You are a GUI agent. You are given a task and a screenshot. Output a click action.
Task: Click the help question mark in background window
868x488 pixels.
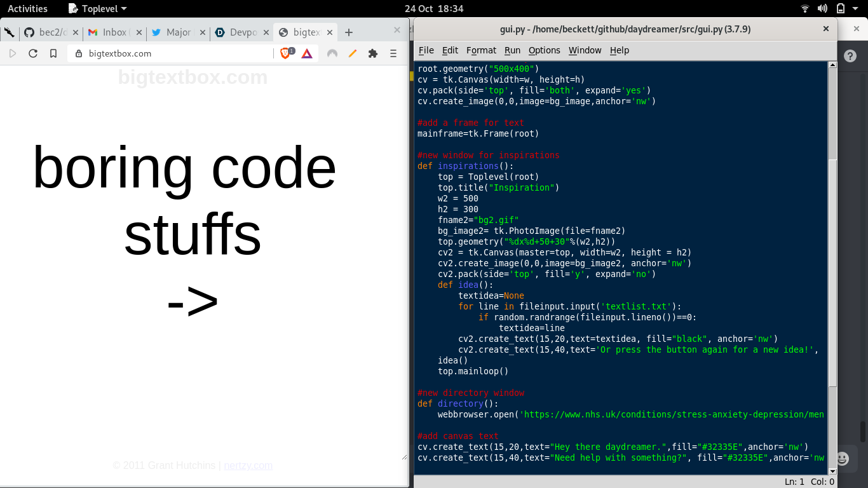(x=850, y=56)
